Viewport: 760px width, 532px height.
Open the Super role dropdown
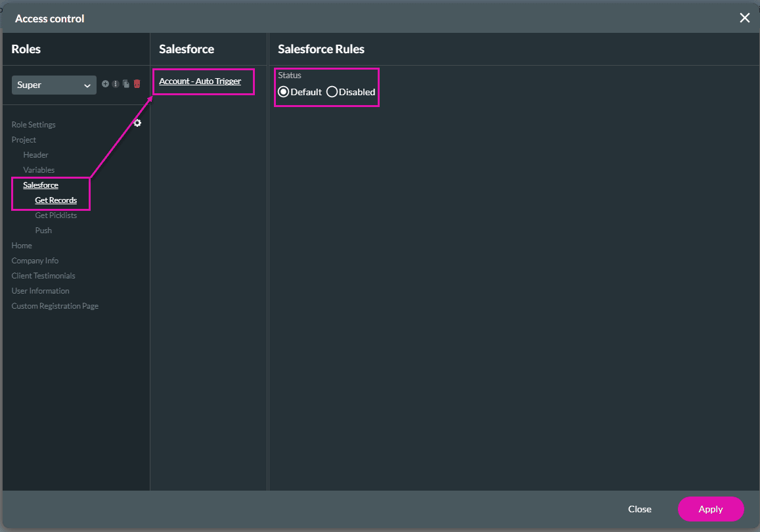pyautogui.click(x=53, y=85)
